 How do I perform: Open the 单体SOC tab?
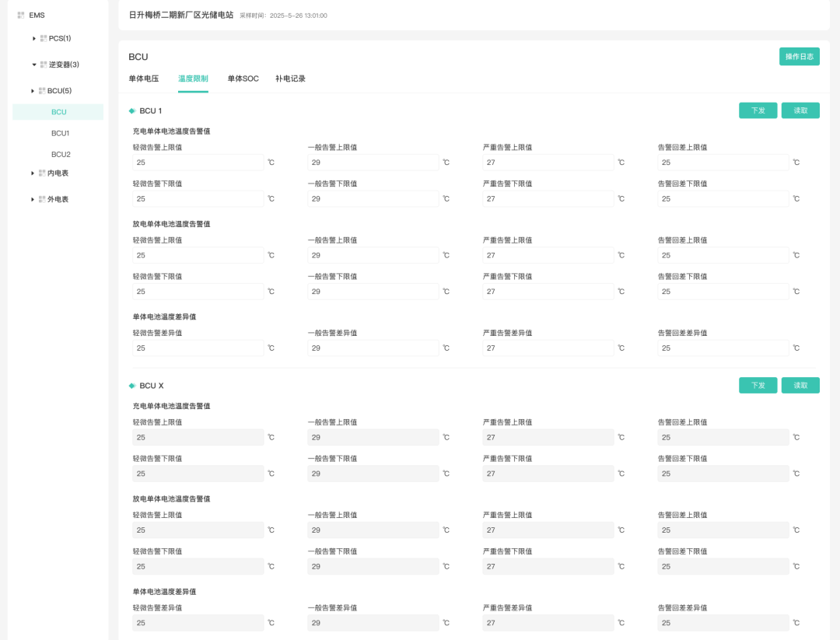tap(243, 79)
